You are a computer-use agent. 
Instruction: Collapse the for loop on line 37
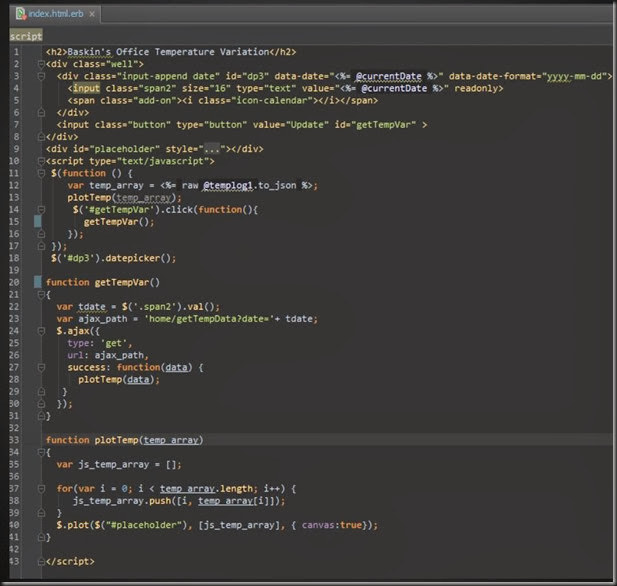coord(41,488)
